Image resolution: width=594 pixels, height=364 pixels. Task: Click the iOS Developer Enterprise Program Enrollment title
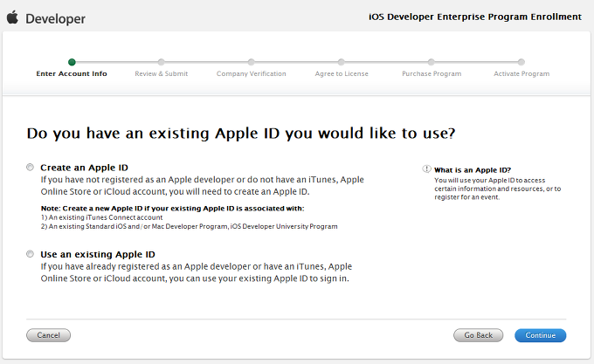(x=475, y=17)
